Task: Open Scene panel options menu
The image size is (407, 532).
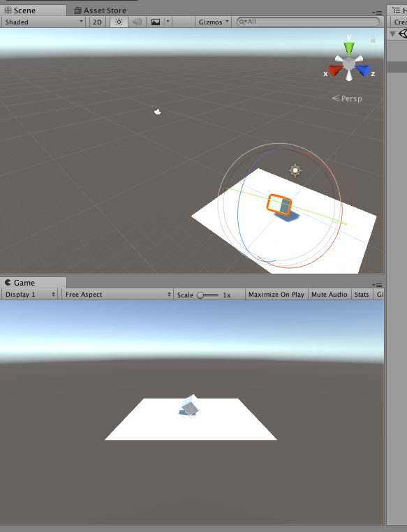Action: 377,13
